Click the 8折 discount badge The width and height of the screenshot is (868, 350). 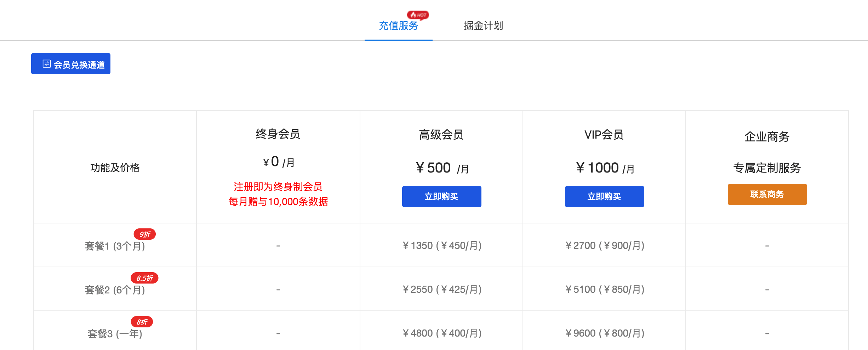pyautogui.click(x=142, y=322)
